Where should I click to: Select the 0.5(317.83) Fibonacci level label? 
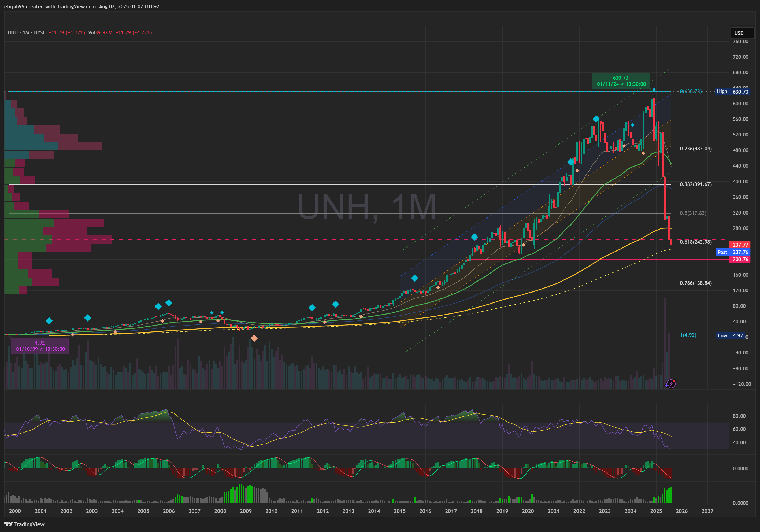click(693, 213)
